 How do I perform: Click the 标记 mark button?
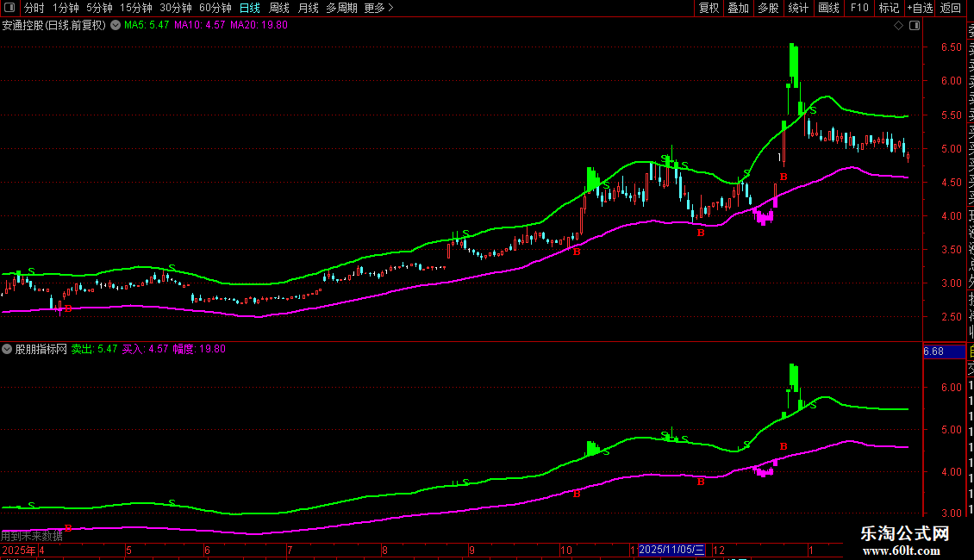pyautogui.click(x=889, y=8)
